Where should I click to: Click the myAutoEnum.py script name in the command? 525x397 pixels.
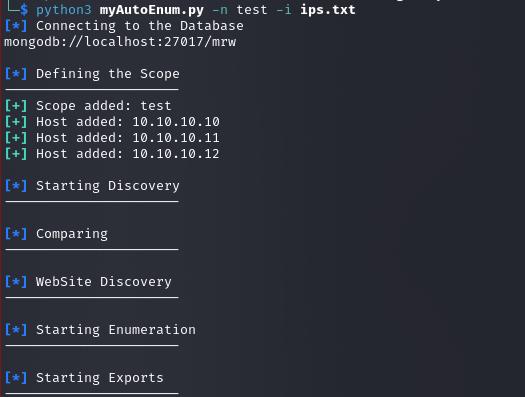pos(152,10)
